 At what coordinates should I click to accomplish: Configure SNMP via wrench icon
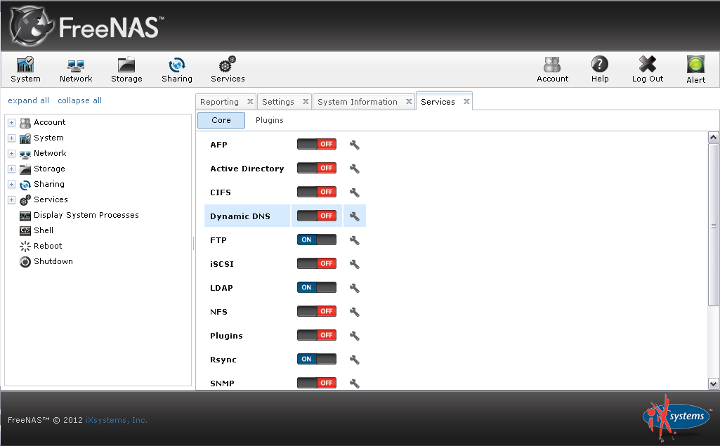click(x=354, y=383)
